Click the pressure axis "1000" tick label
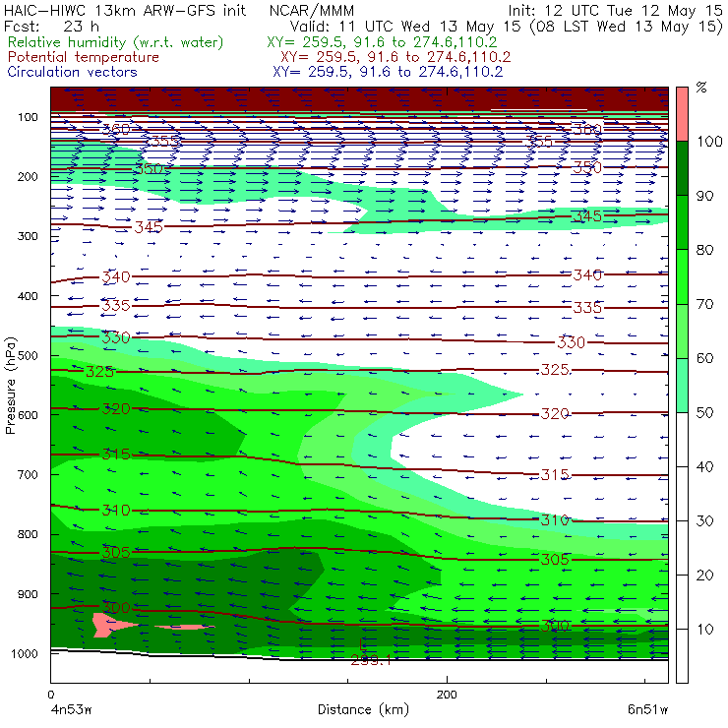Image resolution: width=728 pixels, height=728 pixels. point(24,653)
